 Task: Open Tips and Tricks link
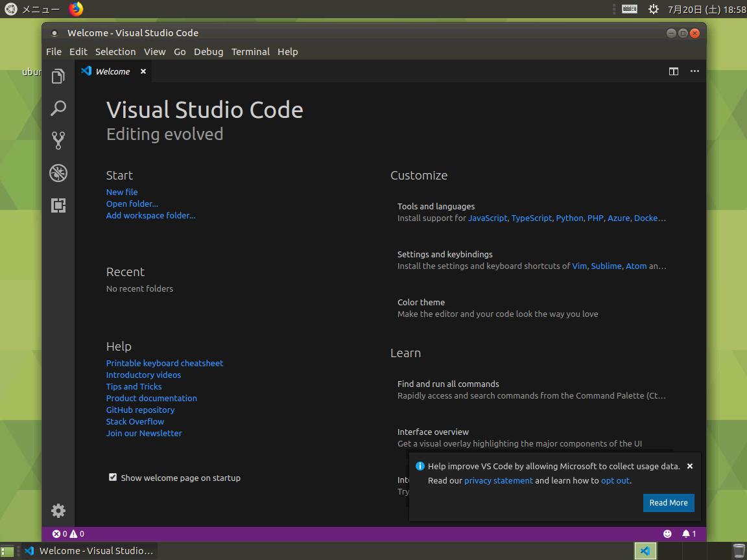(x=134, y=387)
